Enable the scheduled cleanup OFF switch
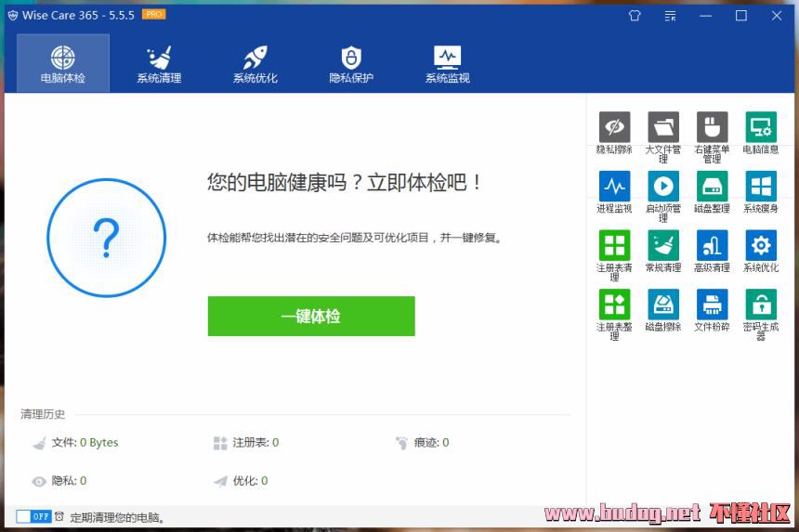This screenshot has width=799, height=532. point(33,516)
